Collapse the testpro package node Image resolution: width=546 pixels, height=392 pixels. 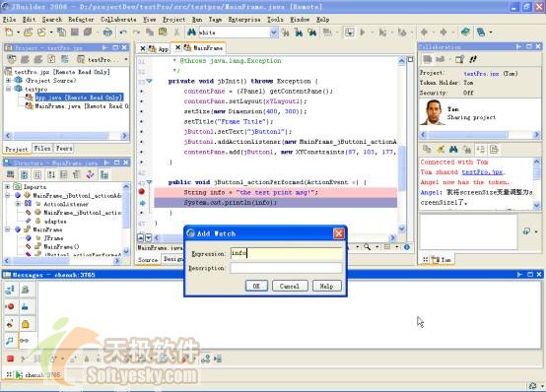coord(8,89)
